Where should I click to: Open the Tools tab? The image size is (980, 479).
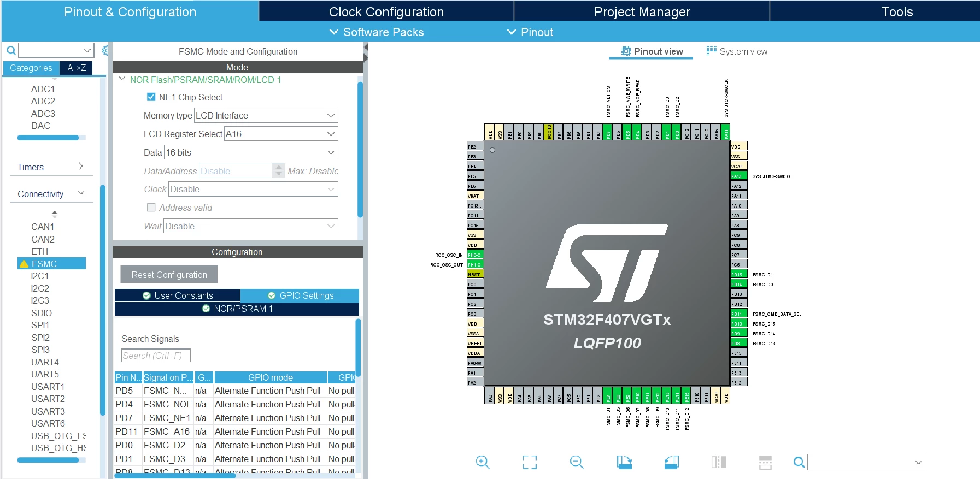click(897, 11)
